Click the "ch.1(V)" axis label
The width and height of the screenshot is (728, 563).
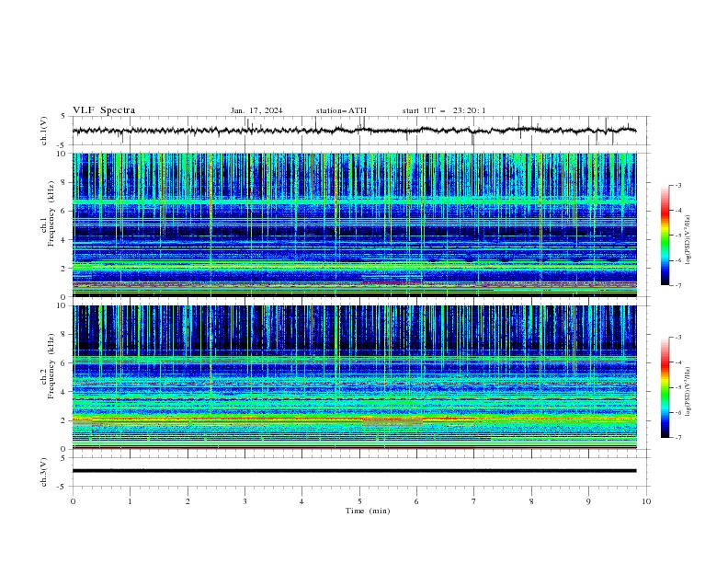tap(44, 131)
